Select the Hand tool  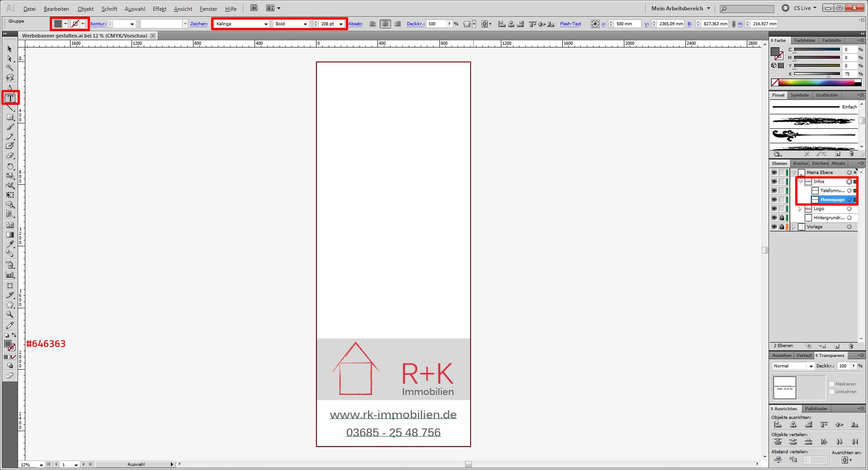click(x=10, y=305)
